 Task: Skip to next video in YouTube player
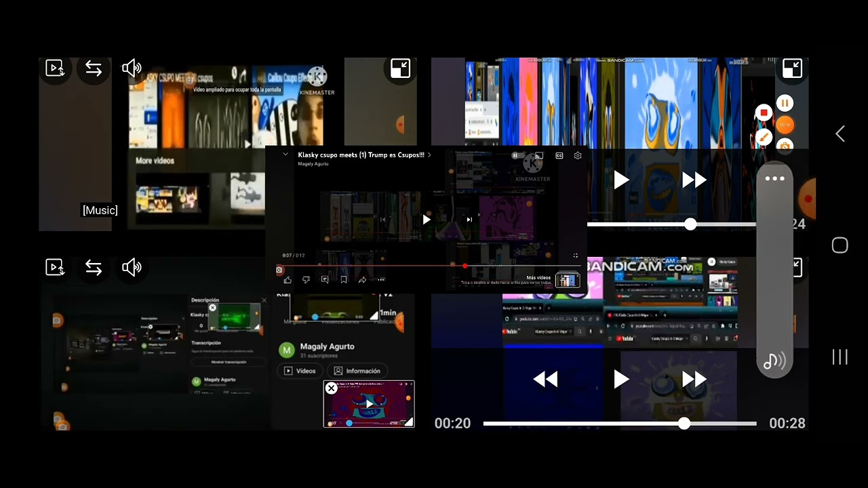click(469, 220)
